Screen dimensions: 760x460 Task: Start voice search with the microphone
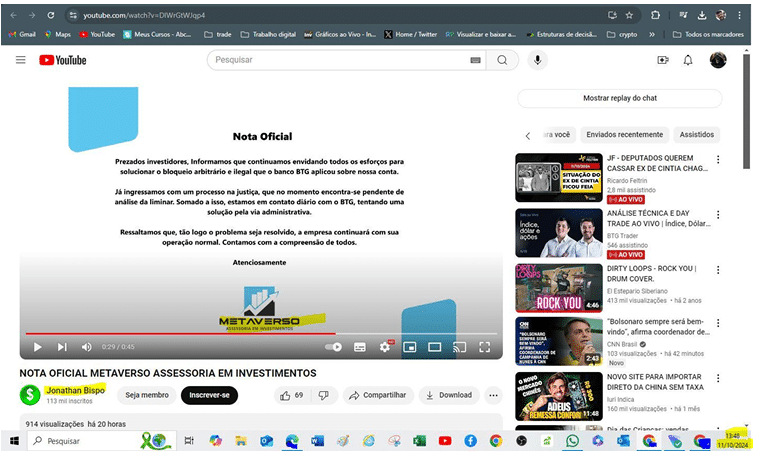538,60
